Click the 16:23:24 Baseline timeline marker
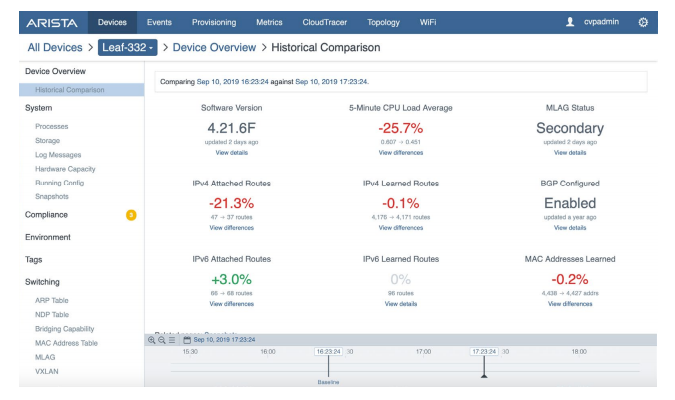 (x=328, y=352)
